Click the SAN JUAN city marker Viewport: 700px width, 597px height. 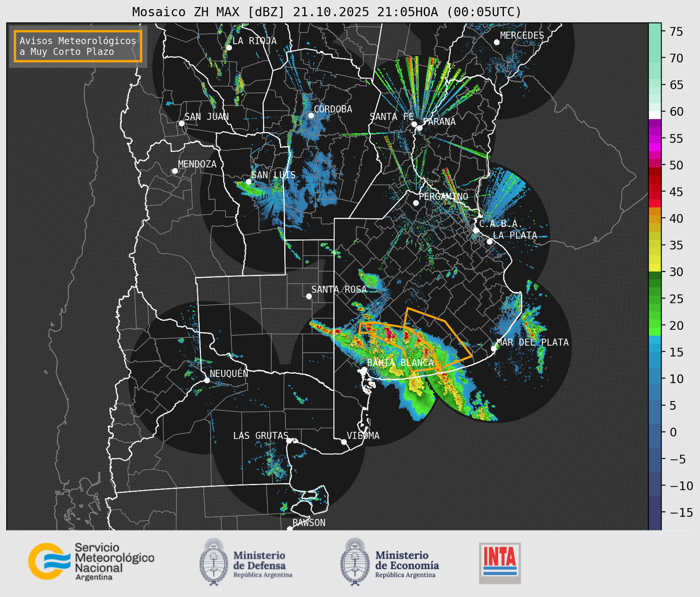click(181, 123)
